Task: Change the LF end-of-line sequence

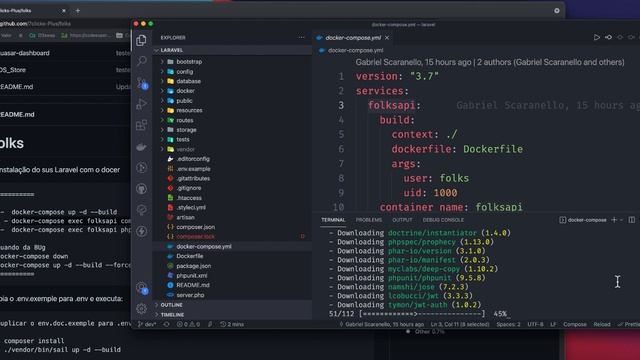Action: coord(553,324)
